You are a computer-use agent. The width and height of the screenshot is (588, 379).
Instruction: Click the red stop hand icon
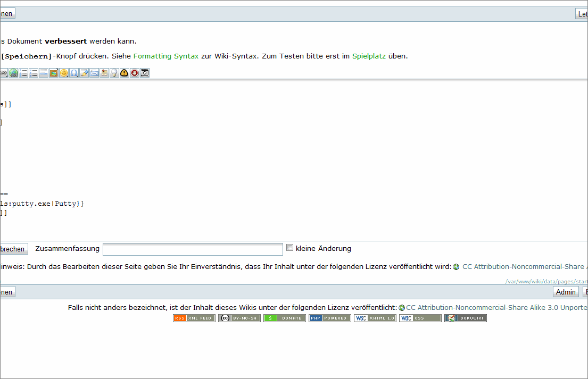(134, 73)
